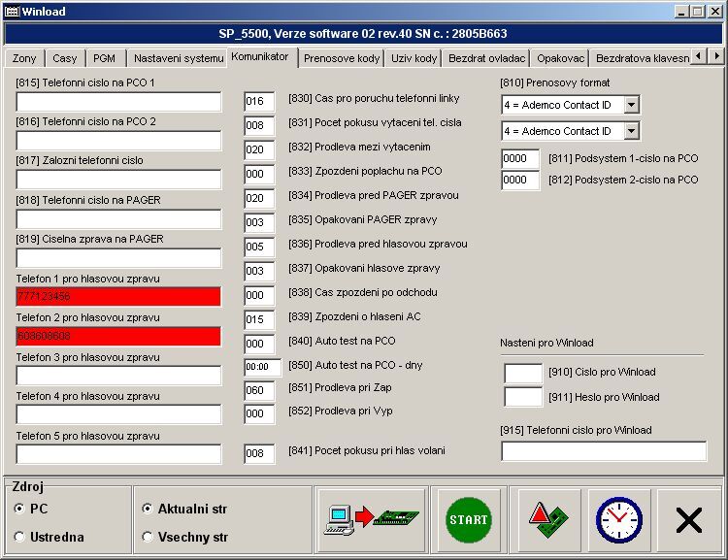The image size is (728, 560).
Task: Click Telefonni cislo na PCO 1 field
Action: click(x=118, y=102)
